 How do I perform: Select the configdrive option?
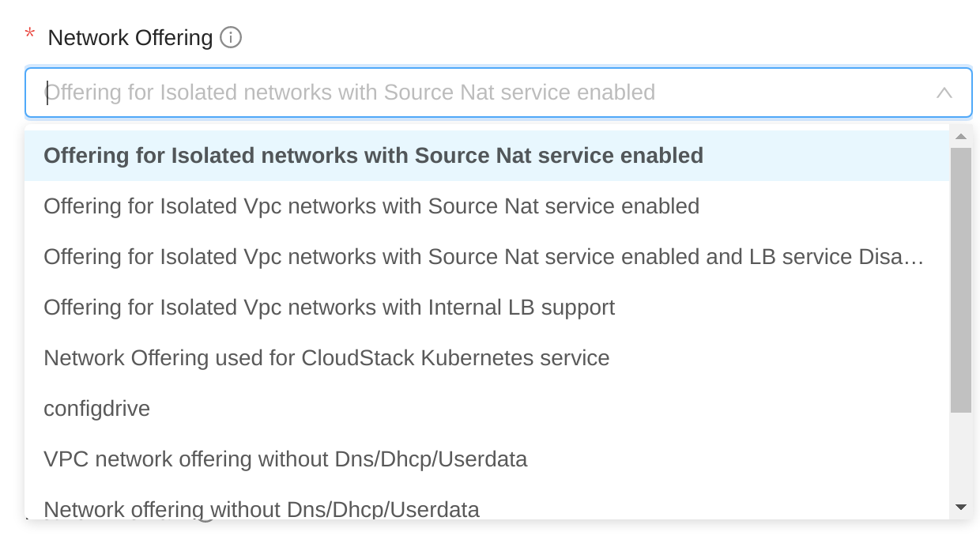pos(96,409)
